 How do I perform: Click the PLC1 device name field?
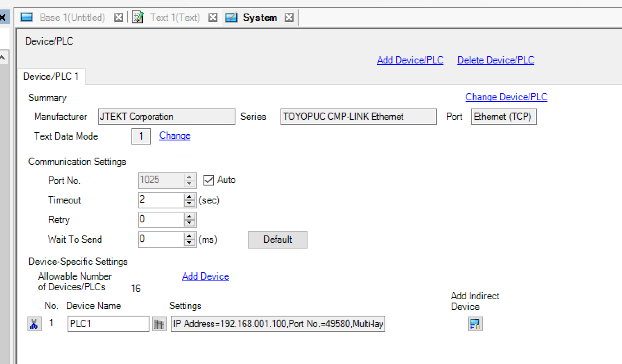tap(108, 324)
